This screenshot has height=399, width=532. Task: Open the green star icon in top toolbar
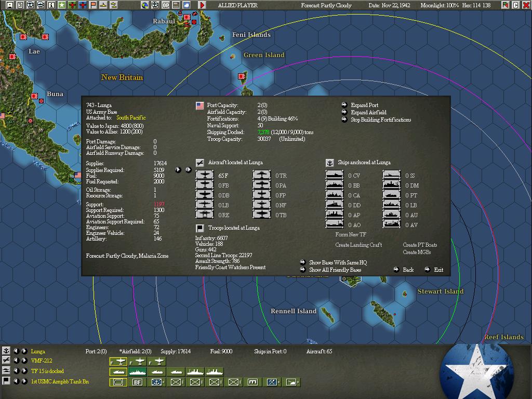coord(61,5)
